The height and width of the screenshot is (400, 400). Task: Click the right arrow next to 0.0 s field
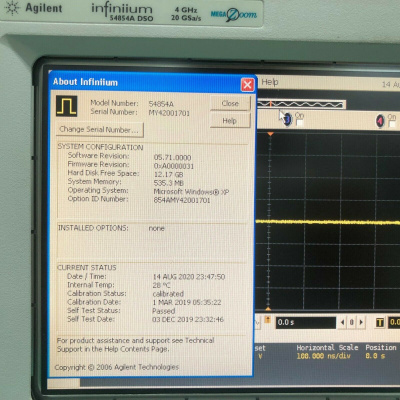[x=360, y=322]
